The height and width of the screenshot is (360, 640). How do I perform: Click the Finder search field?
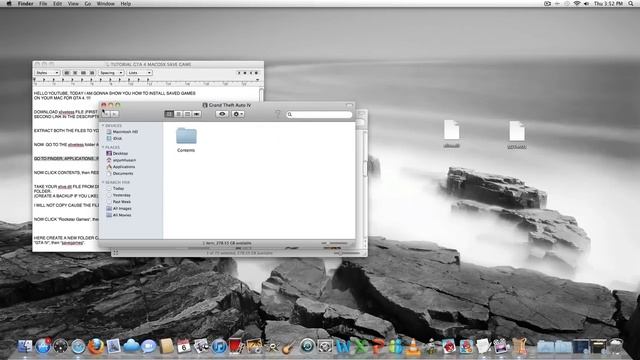(x=319, y=115)
